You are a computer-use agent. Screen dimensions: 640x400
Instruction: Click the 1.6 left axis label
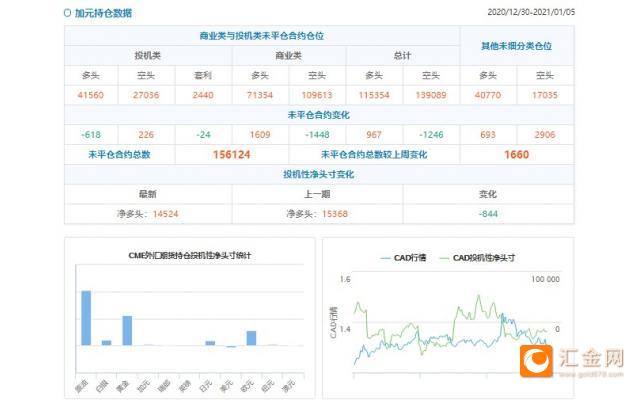tap(345, 279)
